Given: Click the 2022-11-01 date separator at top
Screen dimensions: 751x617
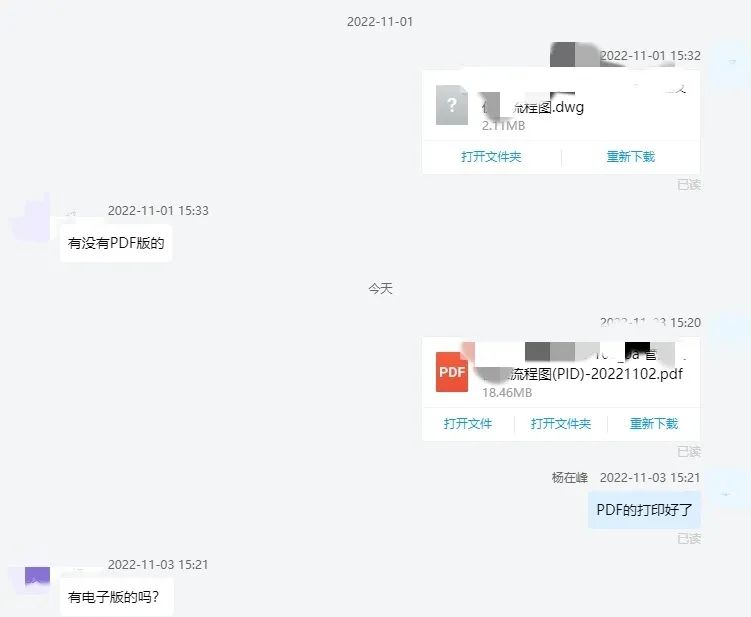Looking at the screenshot, I should (x=380, y=22).
